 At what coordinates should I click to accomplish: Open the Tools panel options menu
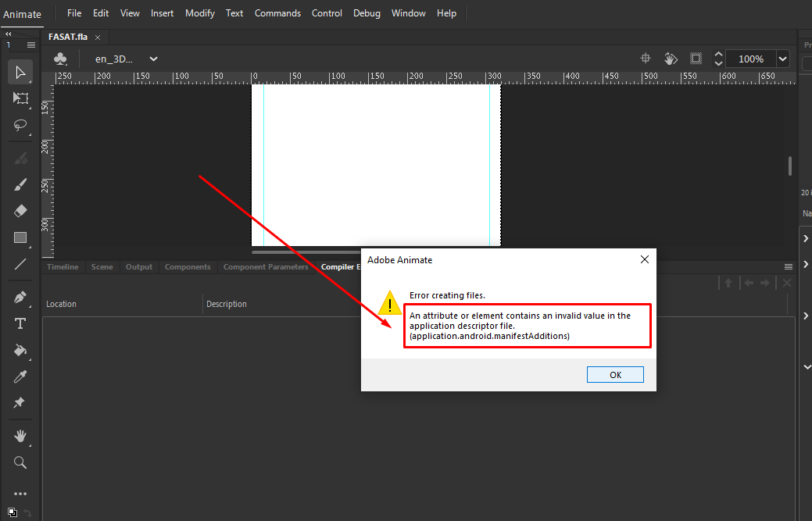[31, 45]
